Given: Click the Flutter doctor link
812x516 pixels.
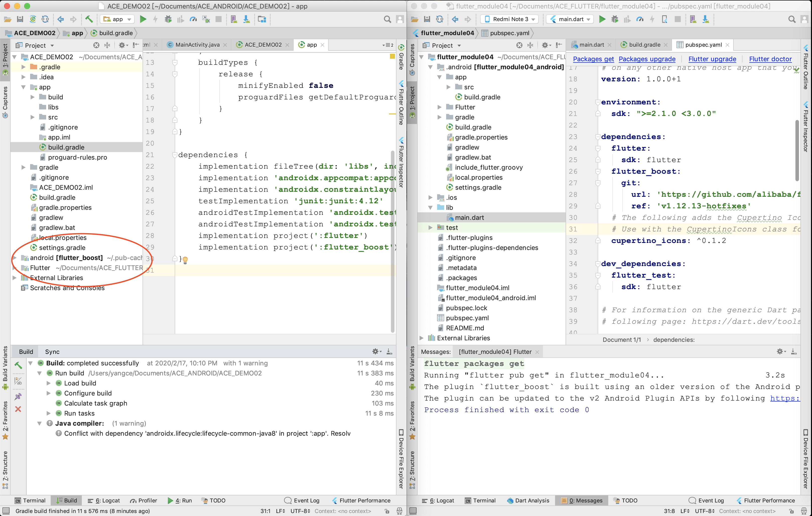Looking at the screenshot, I should click(770, 59).
